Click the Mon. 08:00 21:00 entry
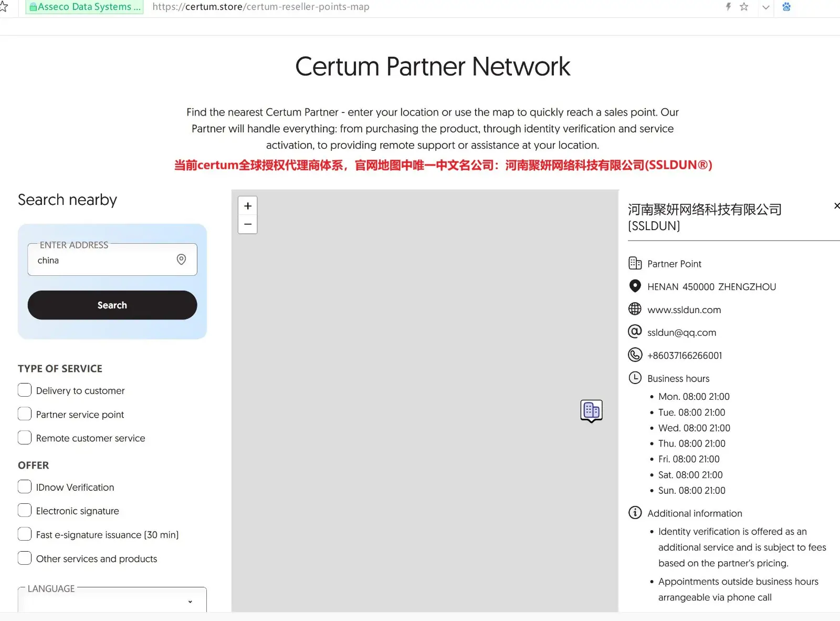Screen dimensions: 840x621 pos(694,397)
